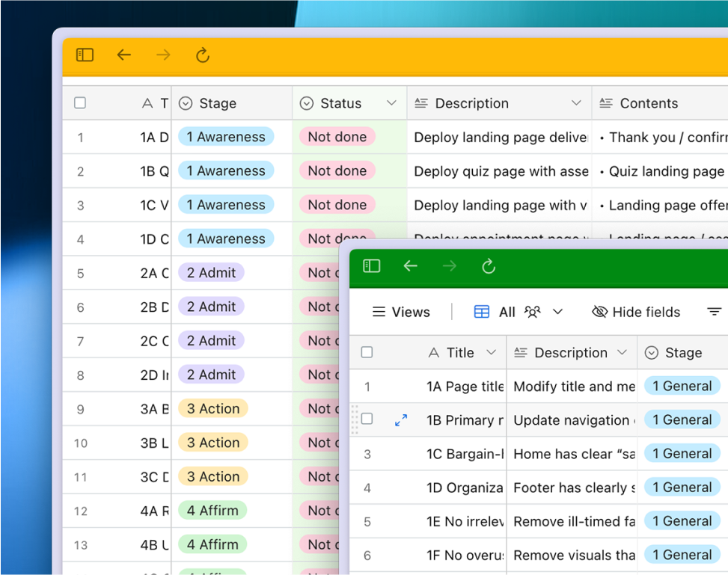Check select-all box in green table header
The height and width of the screenshot is (575, 728).
(x=367, y=352)
